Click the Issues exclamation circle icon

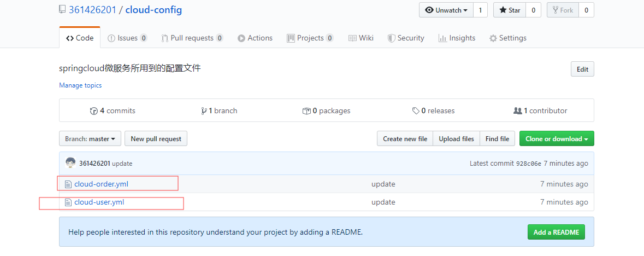pos(111,38)
